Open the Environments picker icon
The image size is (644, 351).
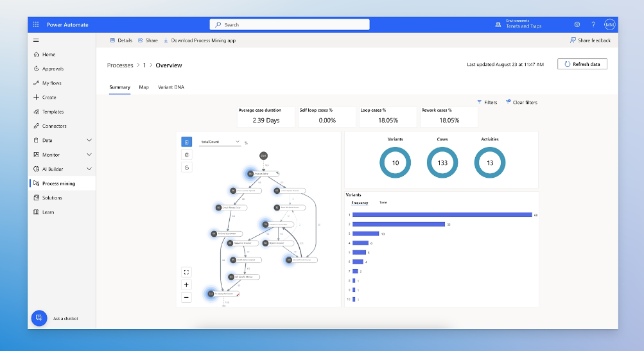(498, 24)
